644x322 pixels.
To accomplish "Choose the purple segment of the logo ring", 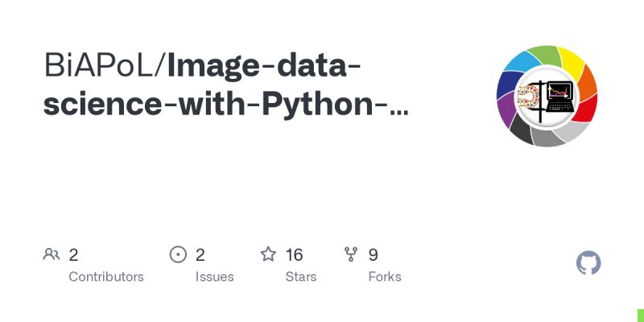I will click(x=506, y=110).
